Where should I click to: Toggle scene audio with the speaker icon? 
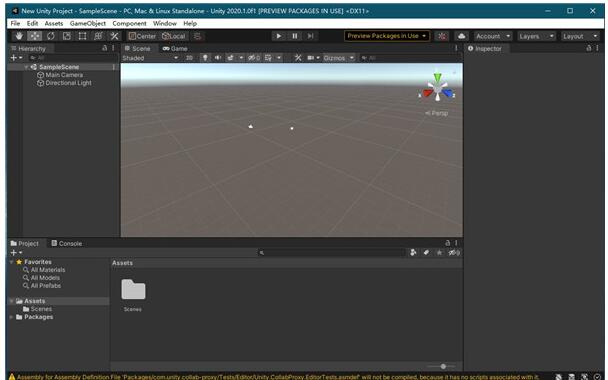coord(218,58)
